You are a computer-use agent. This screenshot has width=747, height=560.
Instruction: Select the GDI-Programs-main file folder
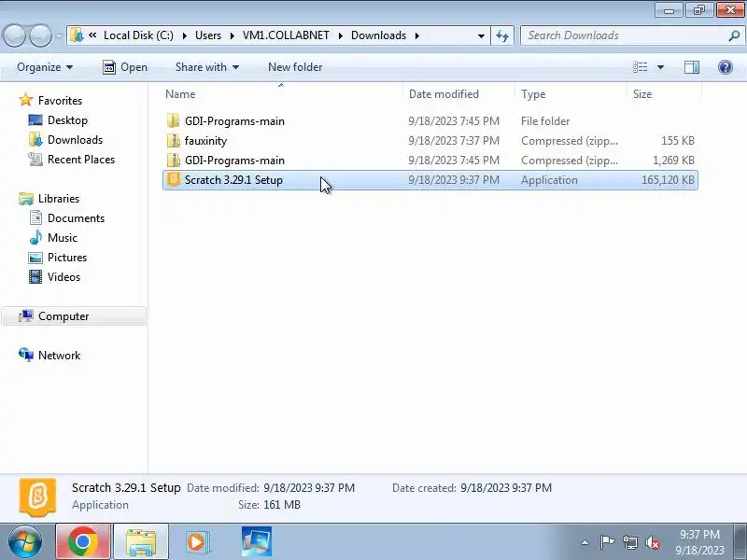(430, 121)
